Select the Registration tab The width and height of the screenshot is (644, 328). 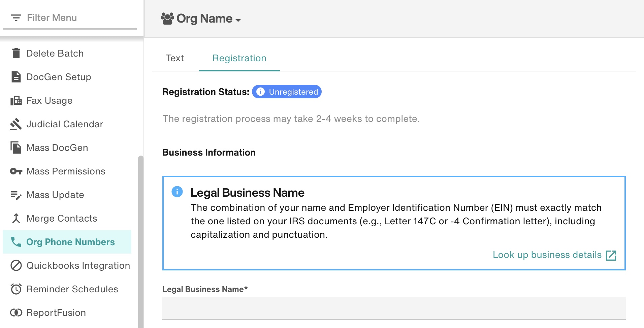pyautogui.click(x=239, y=58)
